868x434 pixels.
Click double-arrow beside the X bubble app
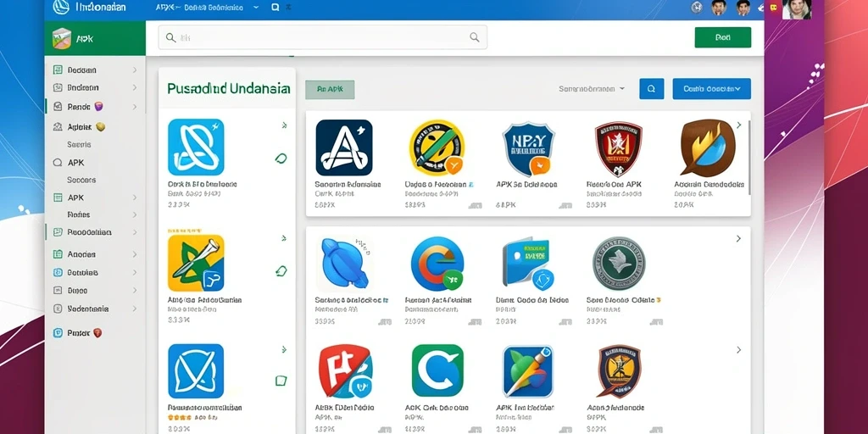[x=284, y=350]
